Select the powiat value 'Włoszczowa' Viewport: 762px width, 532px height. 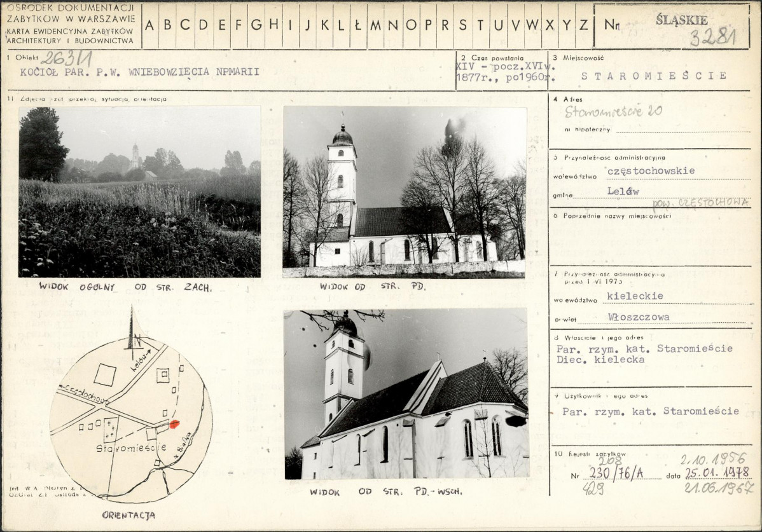coord(639,317)
